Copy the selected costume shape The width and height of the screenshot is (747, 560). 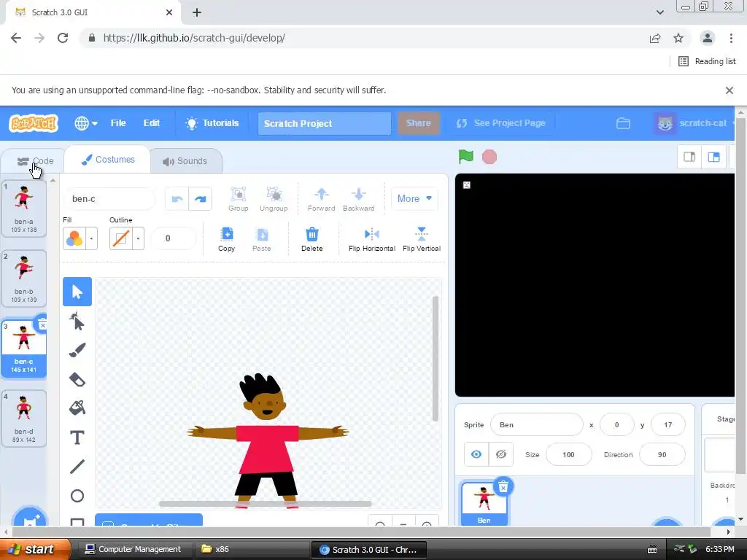pyautogui.click(x=227, y=239)
